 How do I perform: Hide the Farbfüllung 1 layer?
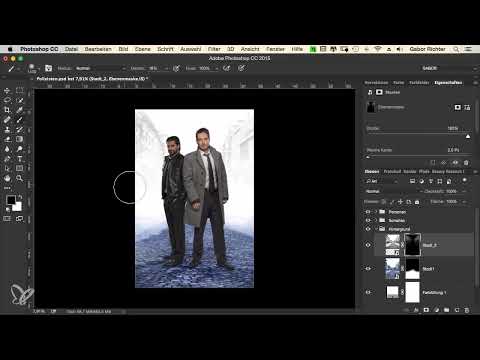pos(368,292)
